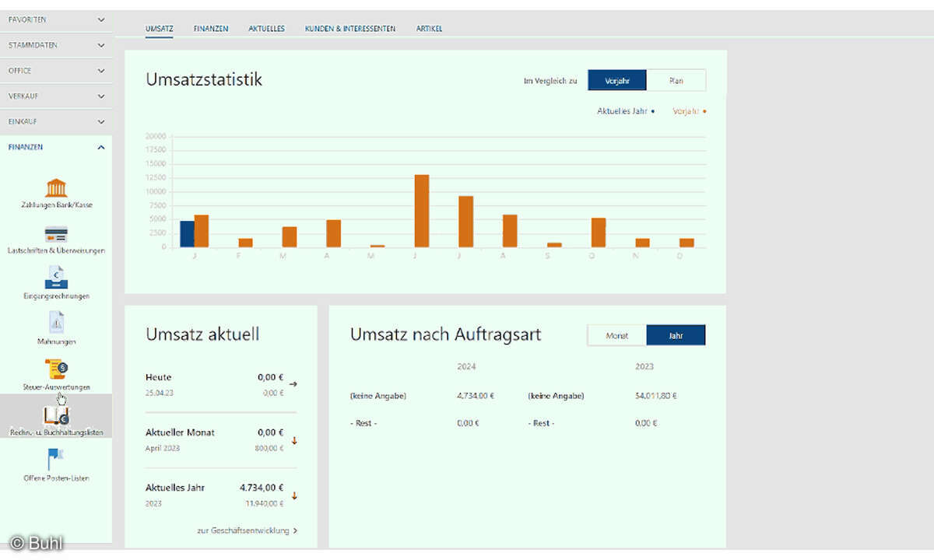
Task: Click Aktuelles Jahr row in Umsatz aktuell
Action: pyautogui.click(x=222, y=495)
